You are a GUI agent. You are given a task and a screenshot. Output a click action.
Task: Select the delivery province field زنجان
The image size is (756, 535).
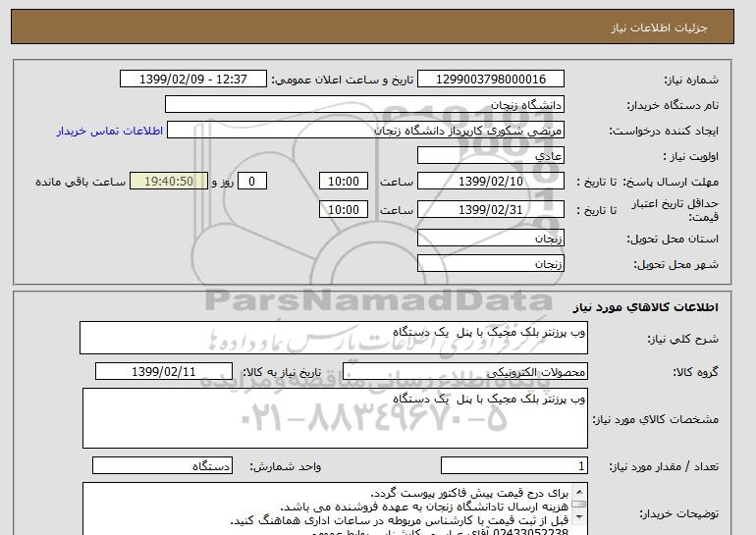click(490, 239)
